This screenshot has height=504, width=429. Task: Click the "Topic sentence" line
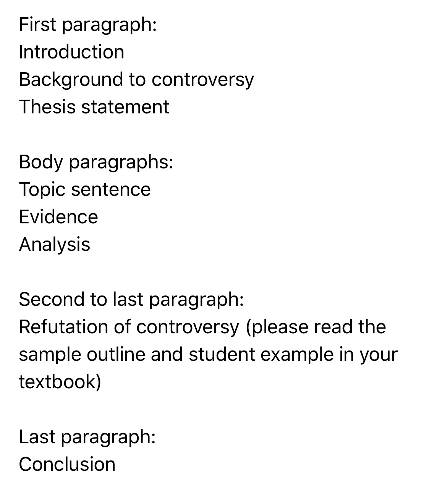pos(85,189)
